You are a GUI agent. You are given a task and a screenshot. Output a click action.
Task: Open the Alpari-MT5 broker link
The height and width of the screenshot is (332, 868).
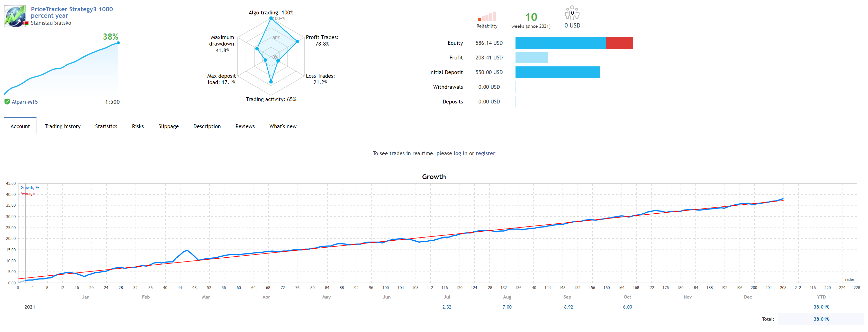[x=25, y=102]
